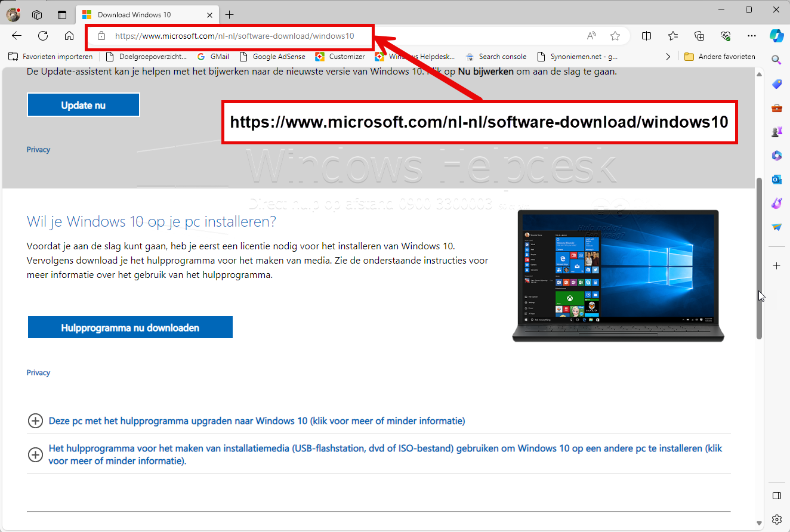Click the page scrollbar up arrow
Screen dimensions: 790x532
point(759,74)
